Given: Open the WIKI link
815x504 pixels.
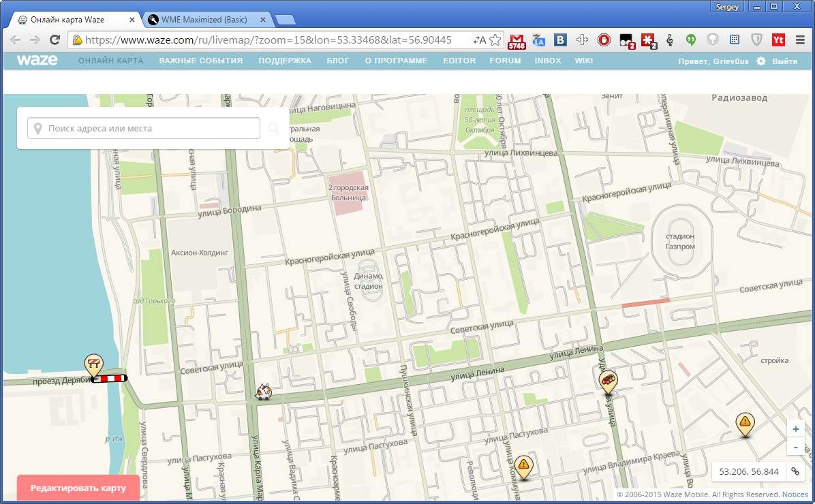Looking at the screenshot, I should point(584,61).
